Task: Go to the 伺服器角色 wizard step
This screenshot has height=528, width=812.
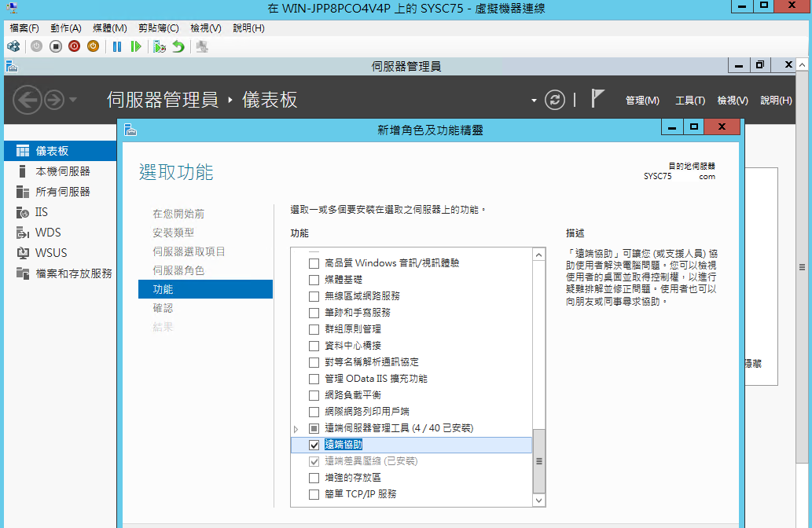Action: [x=178, y=270]
